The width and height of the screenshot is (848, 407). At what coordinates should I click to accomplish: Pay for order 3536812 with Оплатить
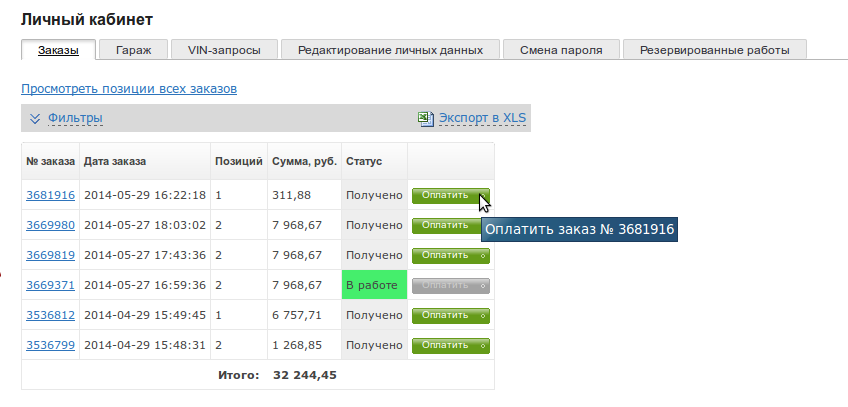point(450,315)
